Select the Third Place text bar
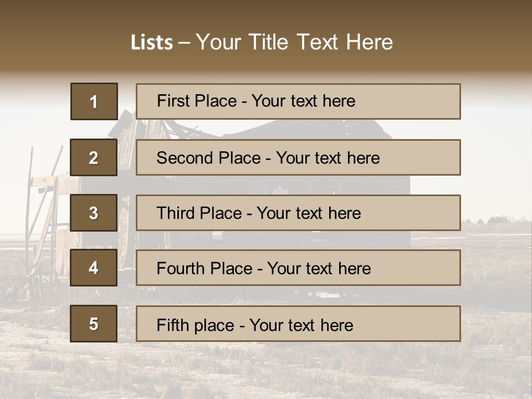The width and height of the screenshot is (532, 399). [x=298, y=213]
